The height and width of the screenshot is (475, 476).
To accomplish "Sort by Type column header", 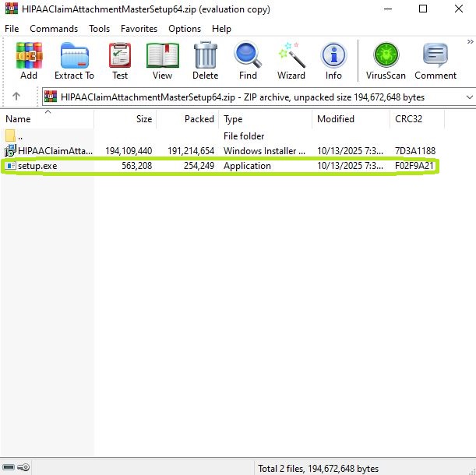I will [266, 118].
